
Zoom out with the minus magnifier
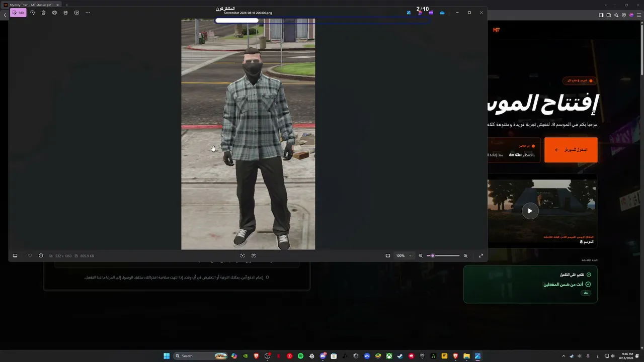click(x=421, y=256)
